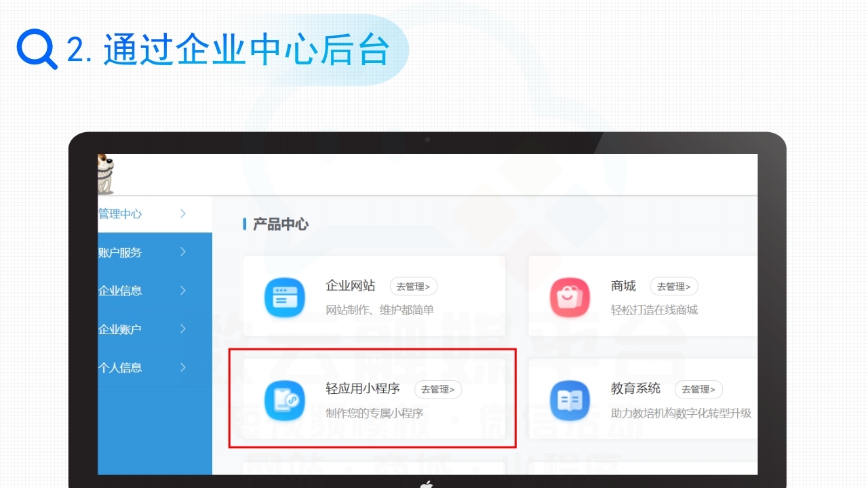The width and height of the screenshot is (868, 488).
Task: Click the 企业网站 product icon
Action: (285, 297)
